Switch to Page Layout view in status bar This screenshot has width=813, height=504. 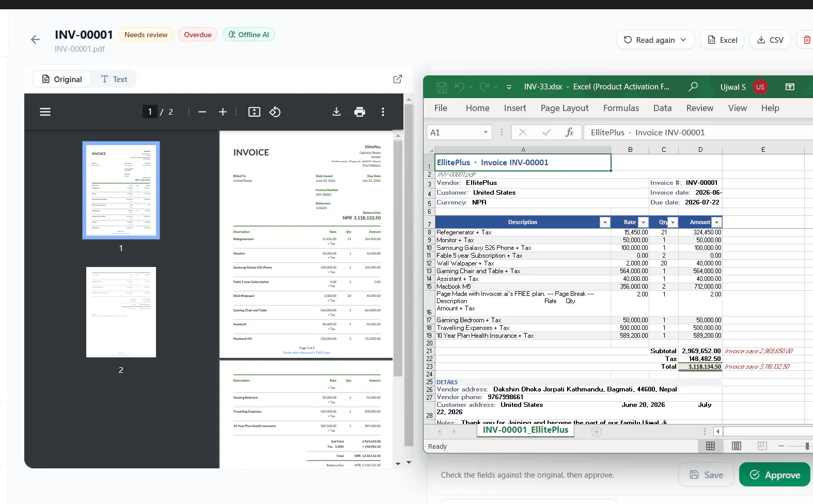[x=737, y=446]
